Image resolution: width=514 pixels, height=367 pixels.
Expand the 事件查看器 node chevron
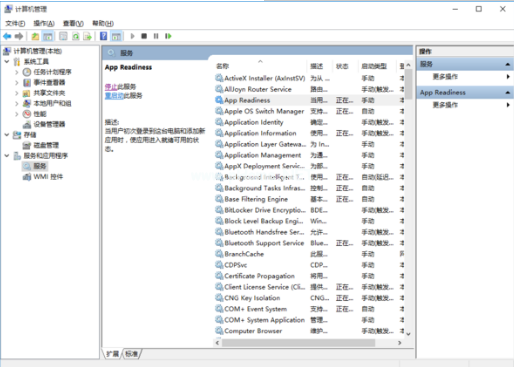tap(17, 82)
